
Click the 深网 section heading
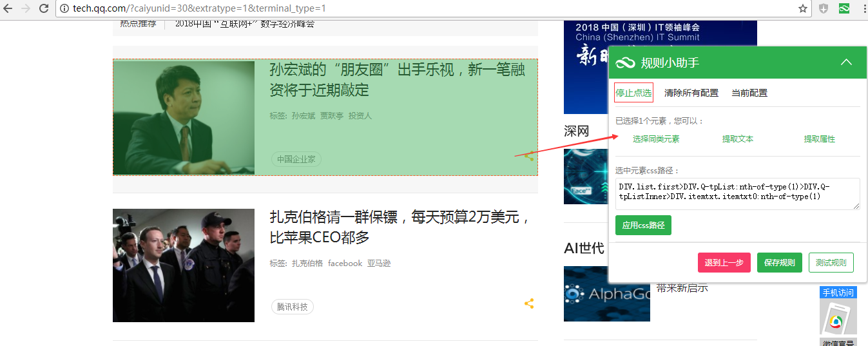pyautogui.click(x=577, y=131)
